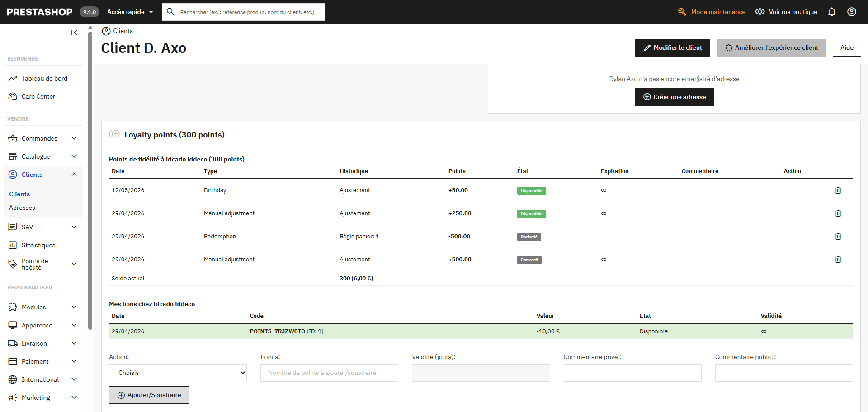The height and width of the screenshot is (412, 868).
Task: Click the Care Center headset icon
Action: tap(13, 96)
